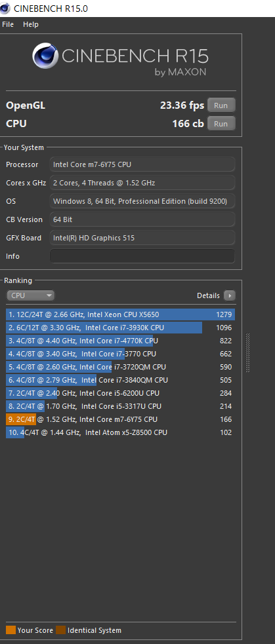This screenshot has width=275, height=644.
Task: Click the OpenGL score 23.36 fps
Action: [182, 105]
